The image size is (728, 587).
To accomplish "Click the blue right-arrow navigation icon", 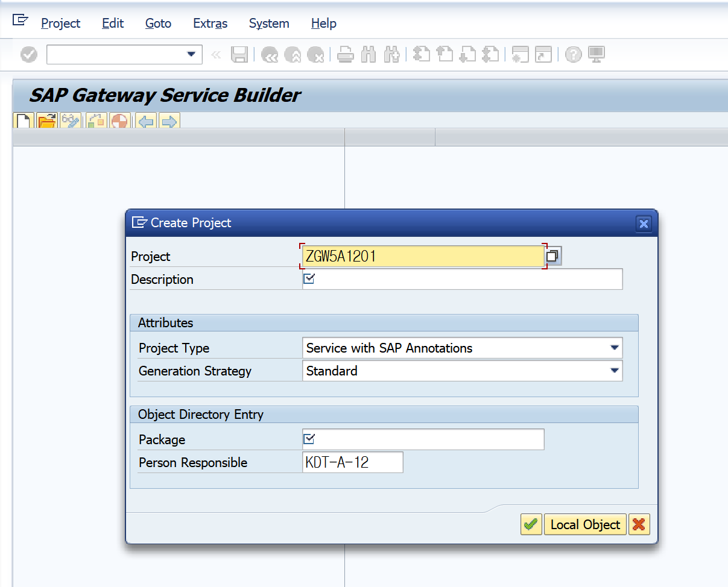I will [x=169, y=121].
